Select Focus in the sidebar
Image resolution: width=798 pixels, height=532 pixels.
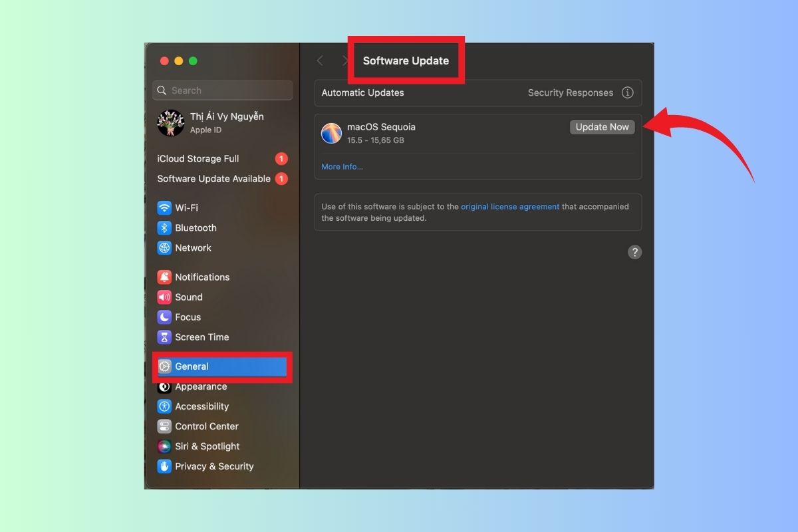223,317
